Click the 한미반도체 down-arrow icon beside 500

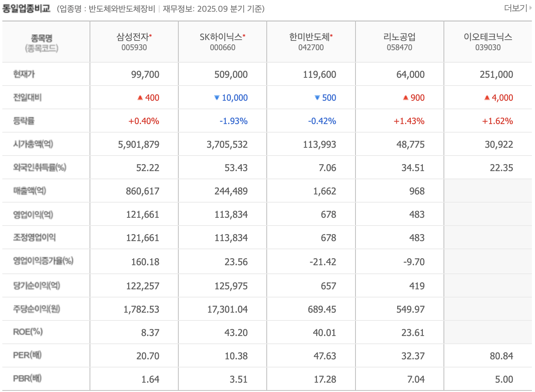pyautogui.click(x=317, y=98)
